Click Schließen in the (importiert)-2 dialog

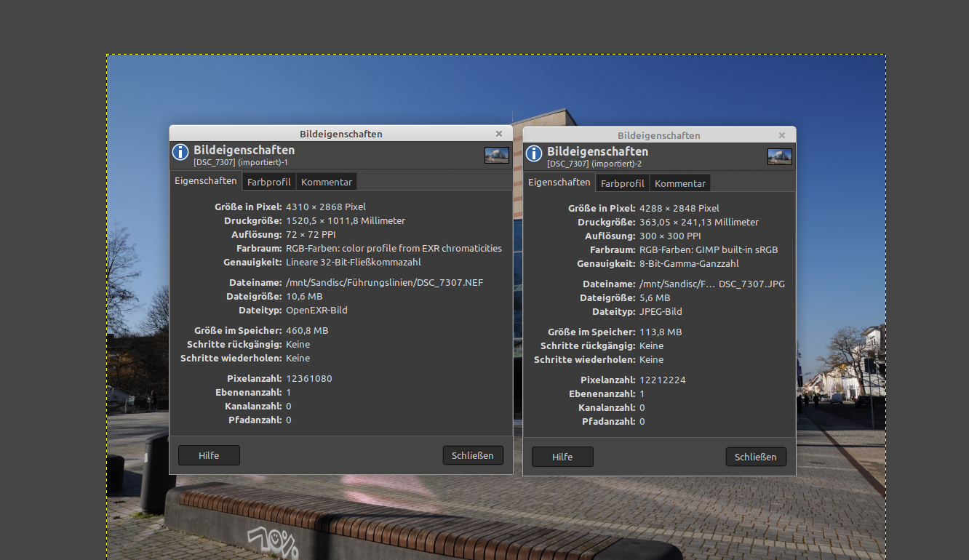click(x=756, y=457)
